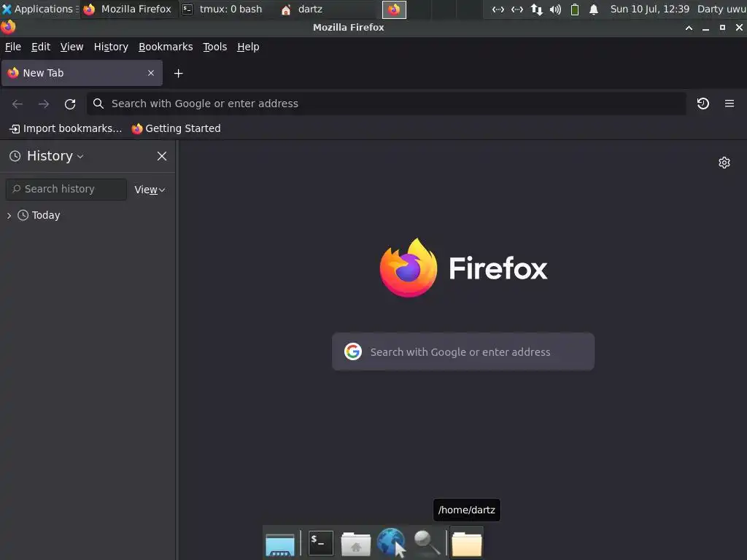Open the File menu

tap(13, 47)
